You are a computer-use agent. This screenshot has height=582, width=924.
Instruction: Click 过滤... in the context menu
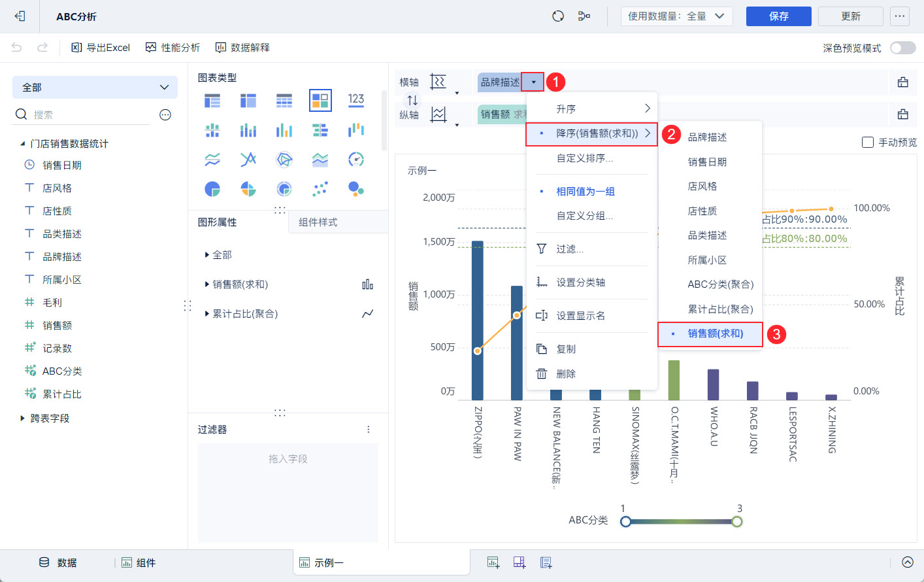pos(592,249)
